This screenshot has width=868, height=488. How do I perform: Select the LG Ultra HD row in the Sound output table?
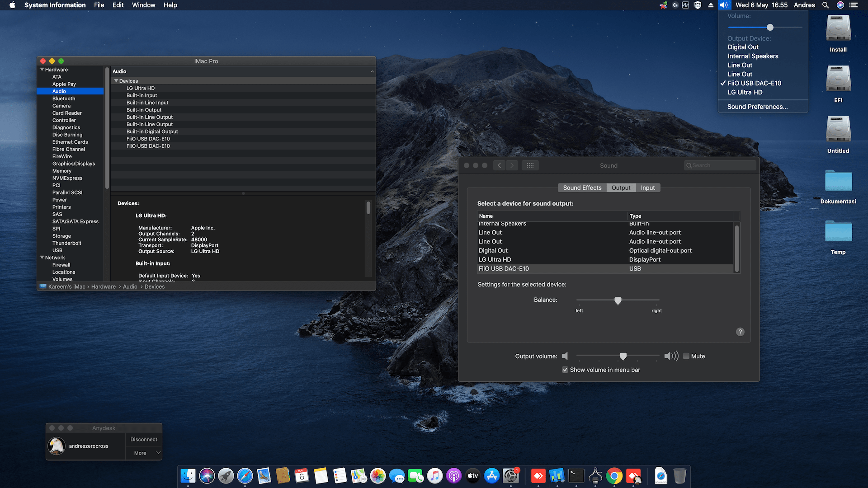605,259
